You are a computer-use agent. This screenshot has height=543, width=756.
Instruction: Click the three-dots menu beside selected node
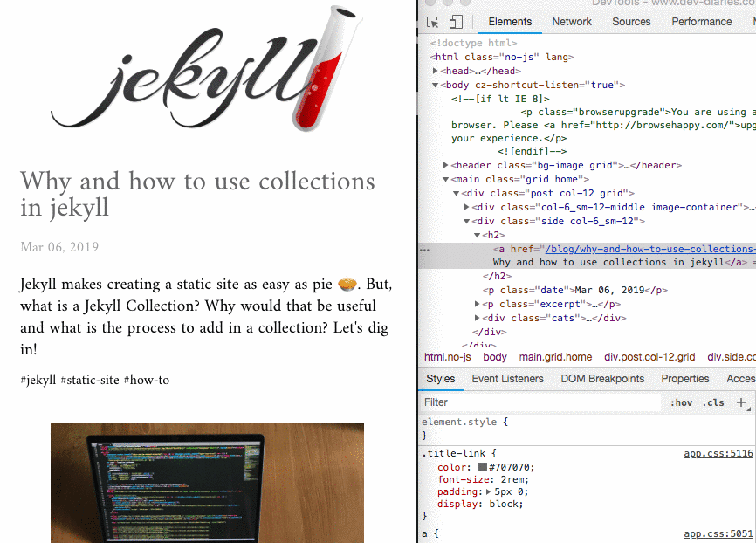coord(425,250)
